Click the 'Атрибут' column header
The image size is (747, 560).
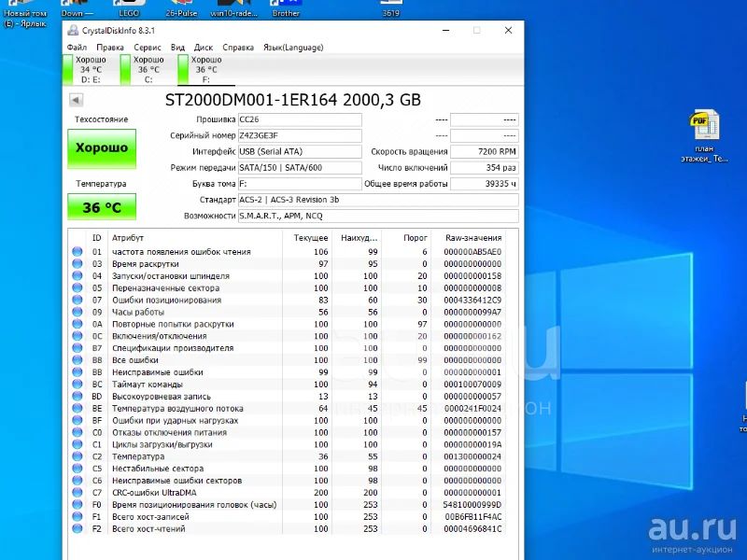[x=128, y=238]
